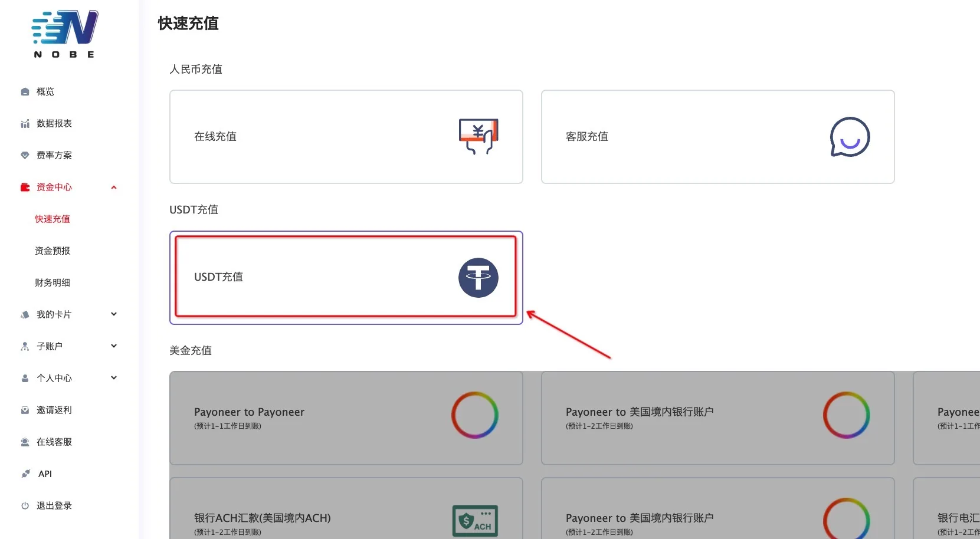This screenshot has width=980, height=539.
Task: Click the 概览 sidebar label
Action: 45,91
